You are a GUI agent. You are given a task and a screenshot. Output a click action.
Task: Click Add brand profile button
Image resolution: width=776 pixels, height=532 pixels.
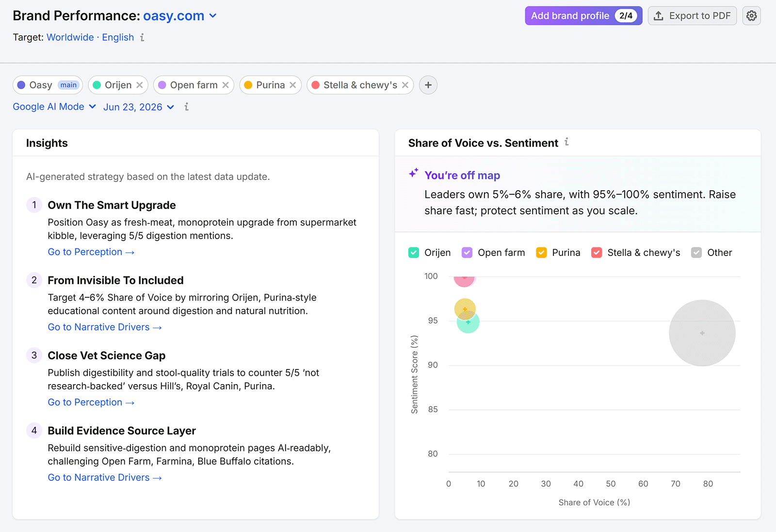click(583, 16)
